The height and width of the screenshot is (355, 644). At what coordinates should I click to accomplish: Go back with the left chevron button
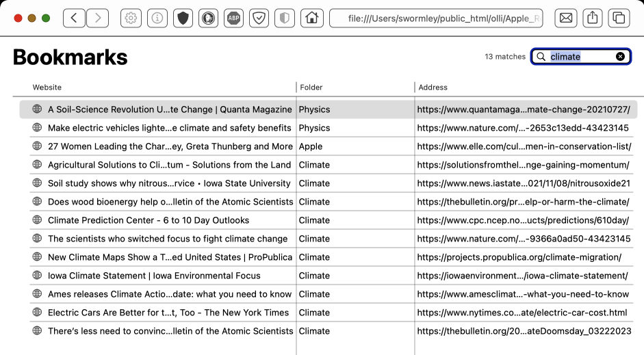[x=75, y=18]
